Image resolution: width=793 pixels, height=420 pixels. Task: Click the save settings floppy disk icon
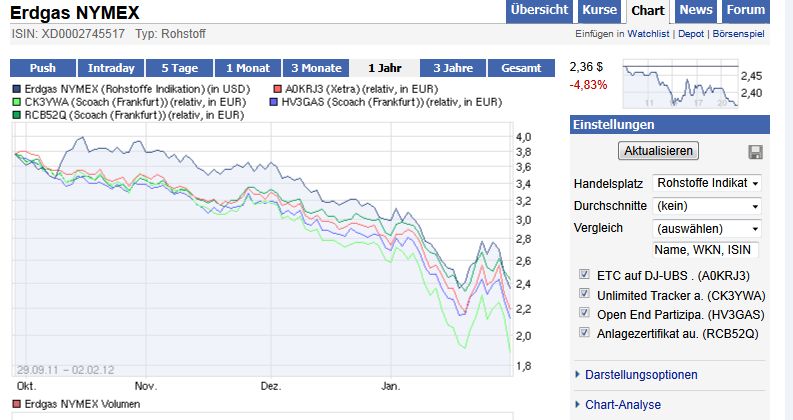pyautogui.click(x=755, y=152)
